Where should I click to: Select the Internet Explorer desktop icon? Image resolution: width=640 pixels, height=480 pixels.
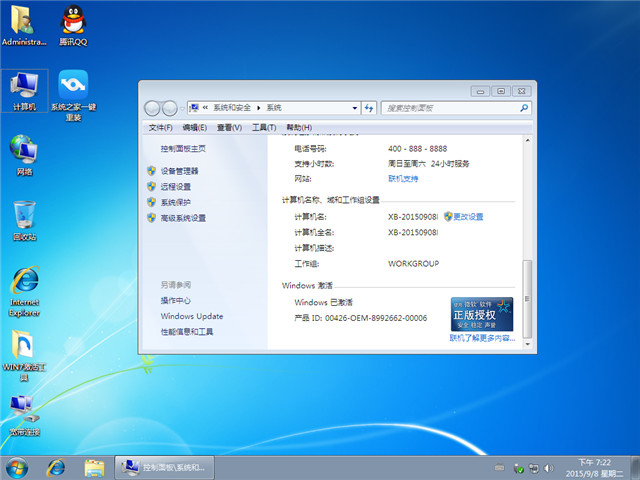click(24, 291)
